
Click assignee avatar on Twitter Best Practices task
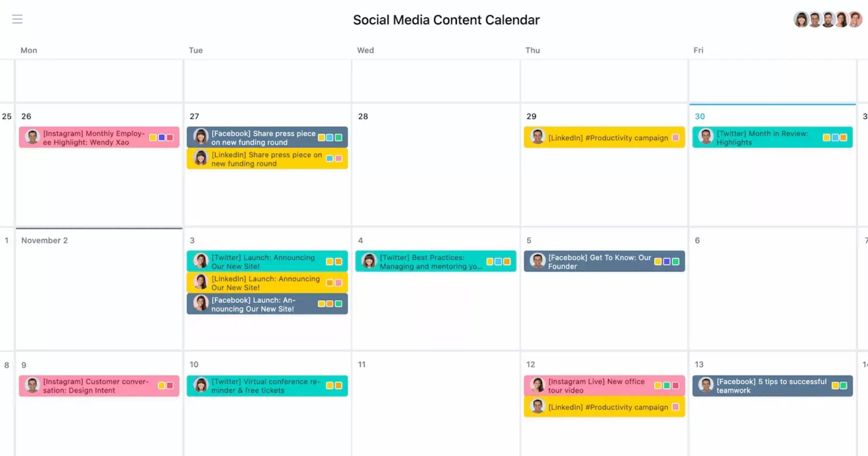click(369, 261)
